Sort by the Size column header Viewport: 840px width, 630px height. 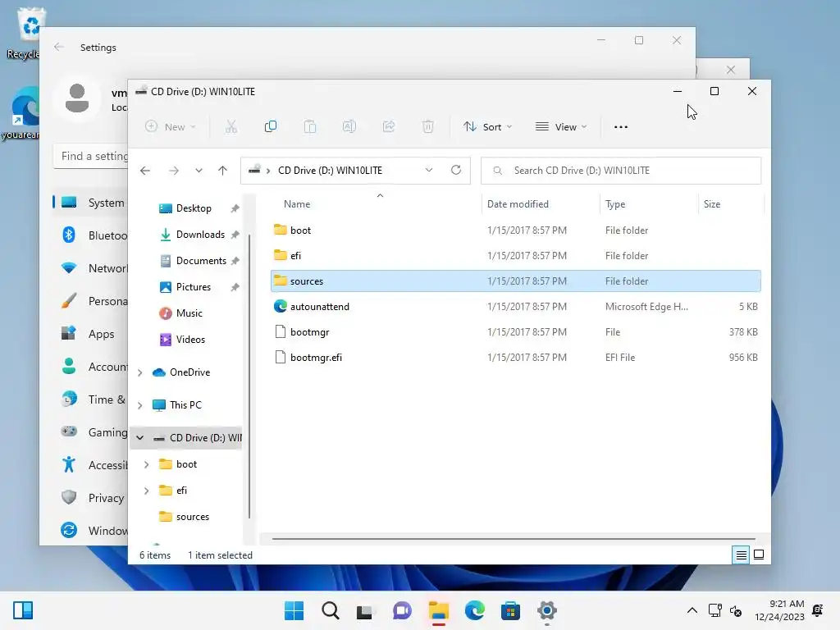coord(711,204)
